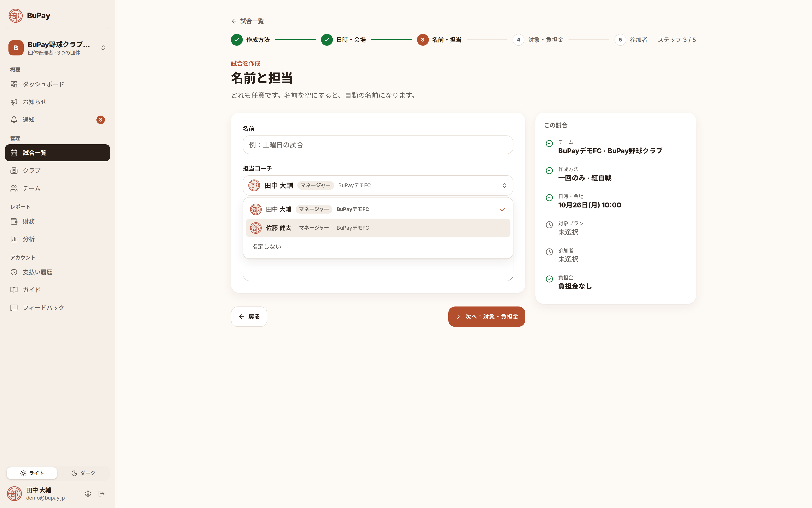The width and height of the screenshot is (812, 508).
Task: Click 次へ：対象・負担金 button
Action: coord(487,316)
